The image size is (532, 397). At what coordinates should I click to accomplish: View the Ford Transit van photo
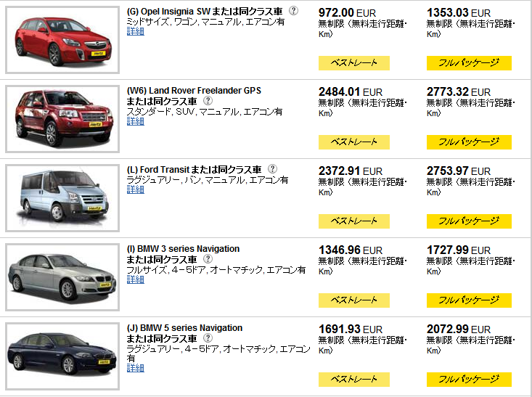pyautogui.click(x=62, y=198)
